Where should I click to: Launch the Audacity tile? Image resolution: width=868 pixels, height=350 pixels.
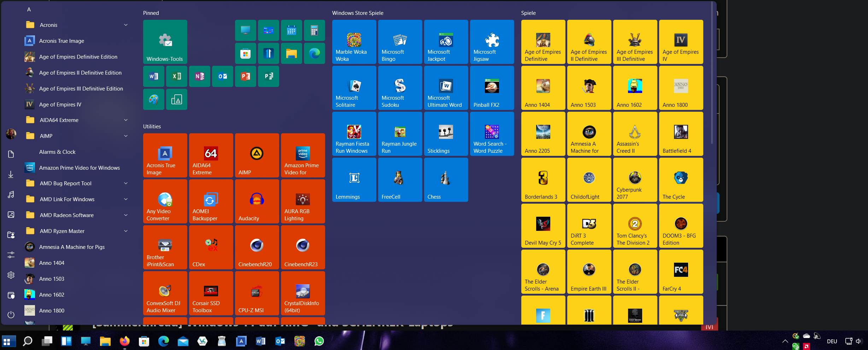[x=257, y=201]
